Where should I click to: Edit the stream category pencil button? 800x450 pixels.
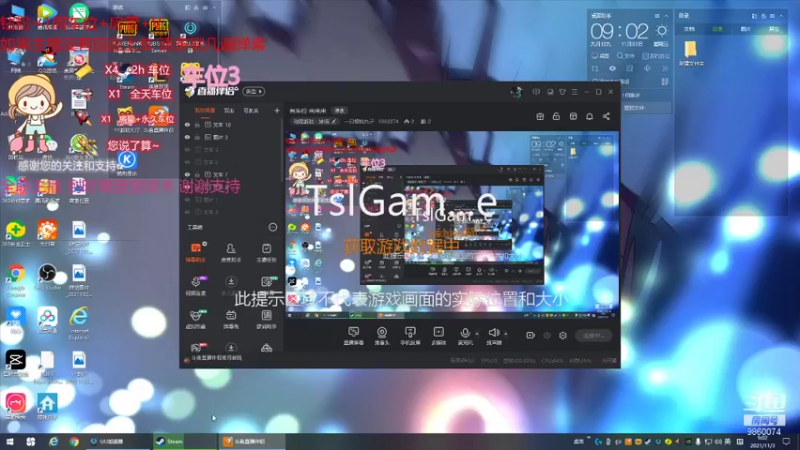pyautogui.click(x=334, y=121)
